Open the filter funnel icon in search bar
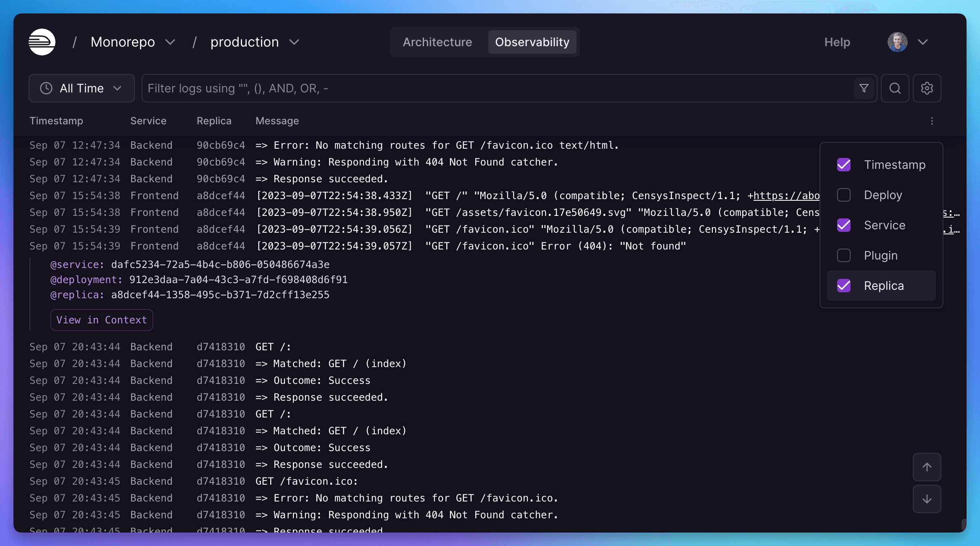 (864, 88)
